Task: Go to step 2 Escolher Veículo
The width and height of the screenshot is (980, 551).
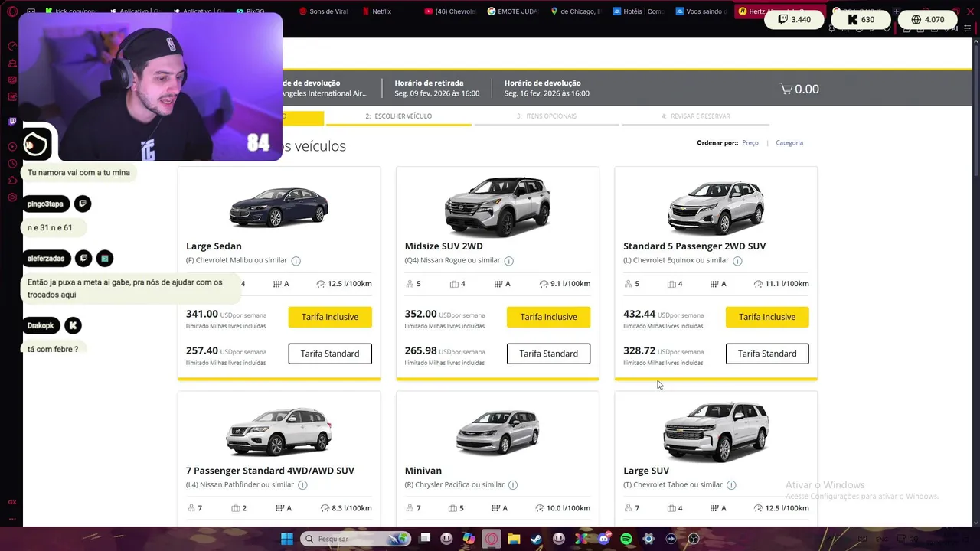Action: (399, 116)
